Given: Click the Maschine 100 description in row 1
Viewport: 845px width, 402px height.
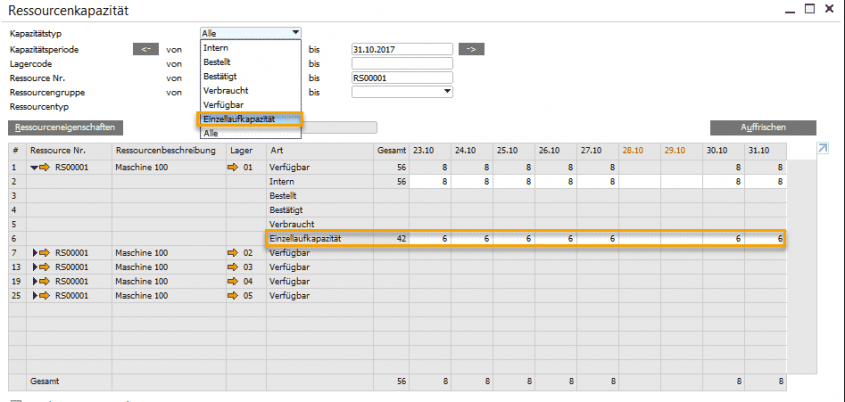Looking at the screenshot, I should (x=141, y=168).
